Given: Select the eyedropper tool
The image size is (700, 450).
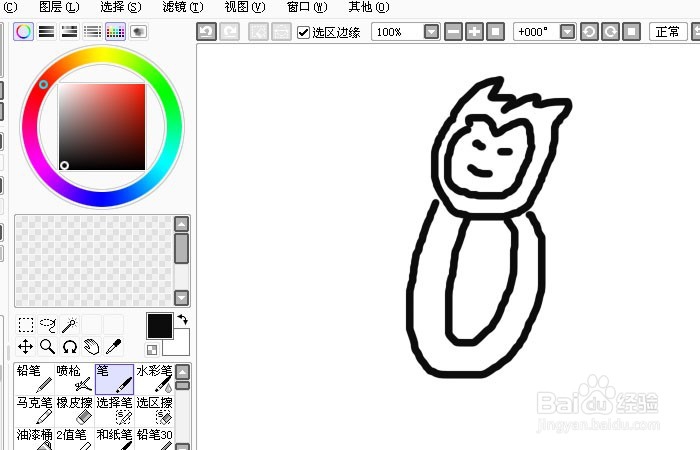Looking at the screenshot, I should tap(113, 346).
